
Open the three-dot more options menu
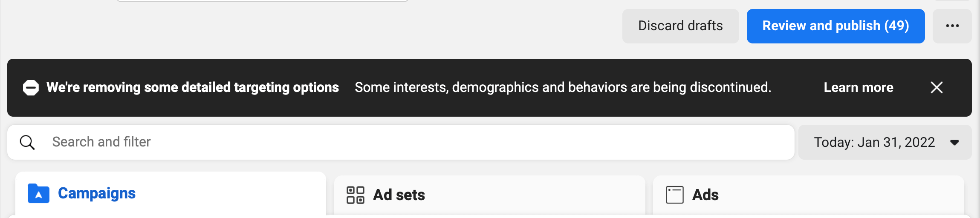click(952, 26)
